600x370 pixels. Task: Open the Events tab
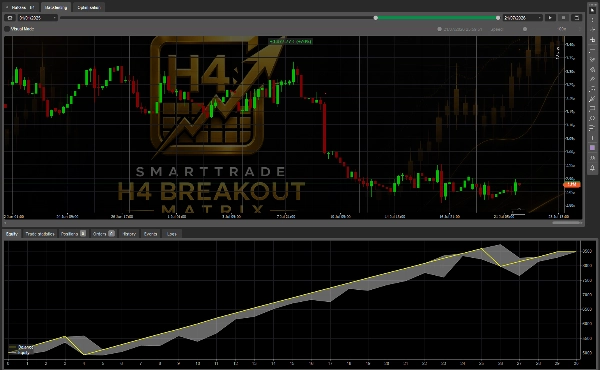pos(150,234)
